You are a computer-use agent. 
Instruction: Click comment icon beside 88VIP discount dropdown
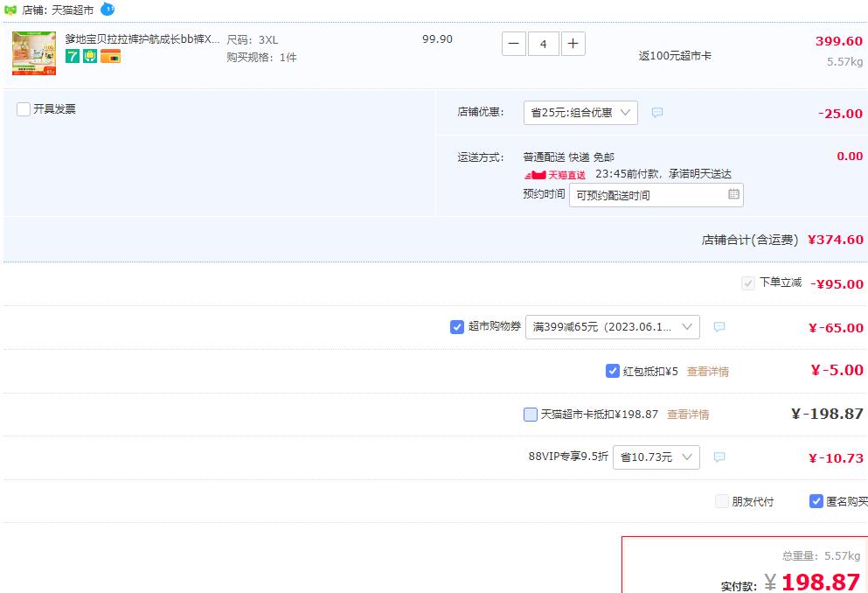(719, 457)
